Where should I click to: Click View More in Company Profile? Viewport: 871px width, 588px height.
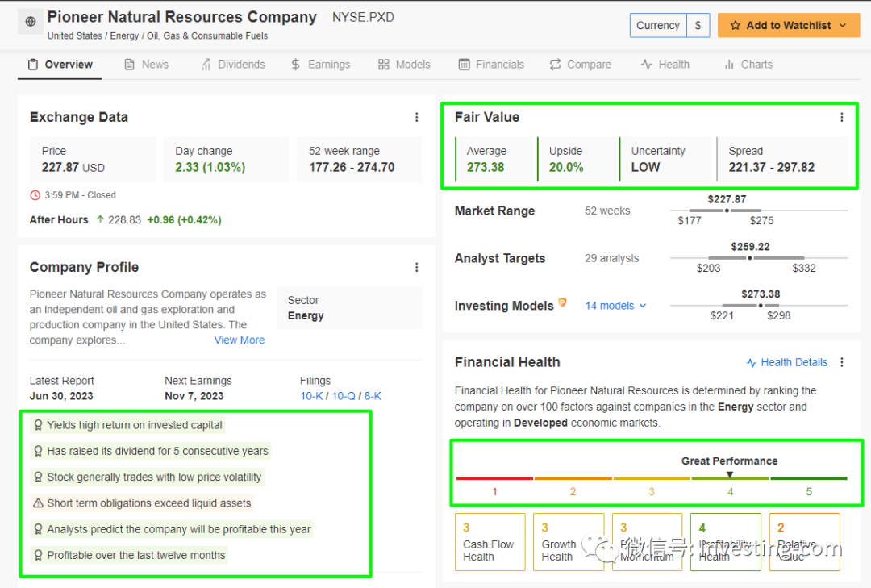(239, 340)
